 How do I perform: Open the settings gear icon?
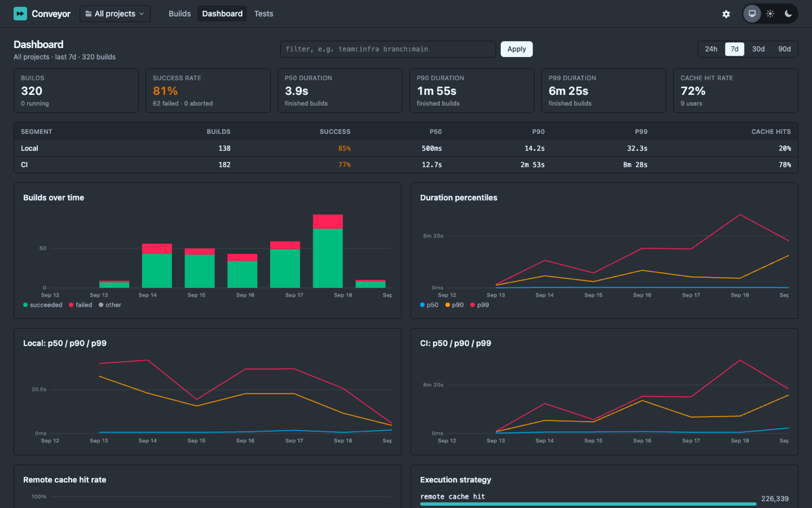(726, 14)
